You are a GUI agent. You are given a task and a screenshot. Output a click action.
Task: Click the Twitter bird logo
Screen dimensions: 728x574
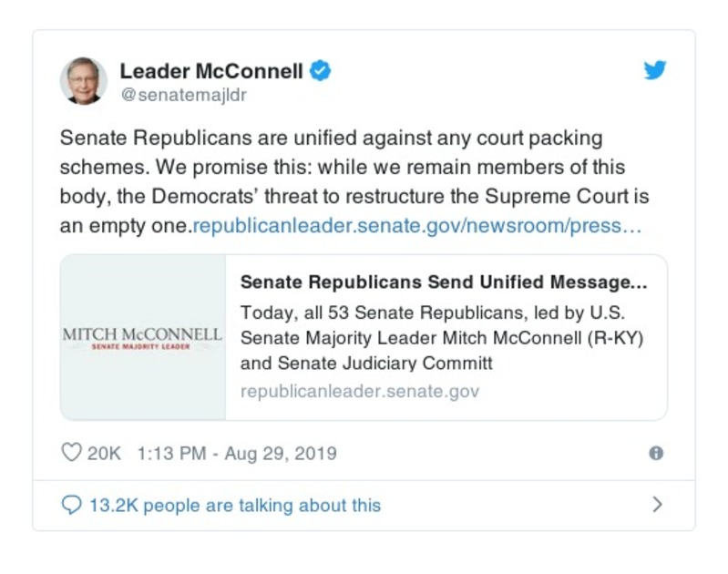click(x=655, y=71)
